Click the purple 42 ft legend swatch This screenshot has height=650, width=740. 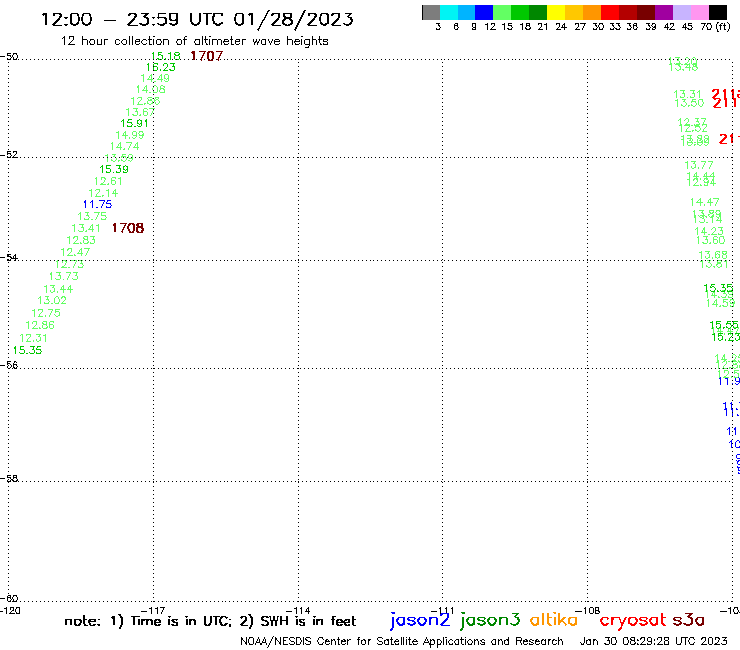coord(664,12)
